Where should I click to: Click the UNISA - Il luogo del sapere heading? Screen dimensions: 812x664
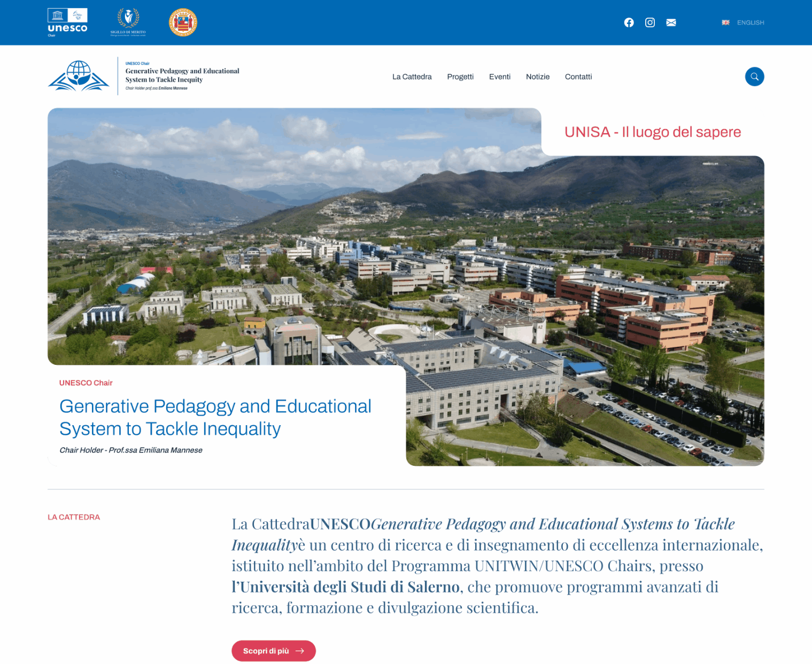[653, 131]
